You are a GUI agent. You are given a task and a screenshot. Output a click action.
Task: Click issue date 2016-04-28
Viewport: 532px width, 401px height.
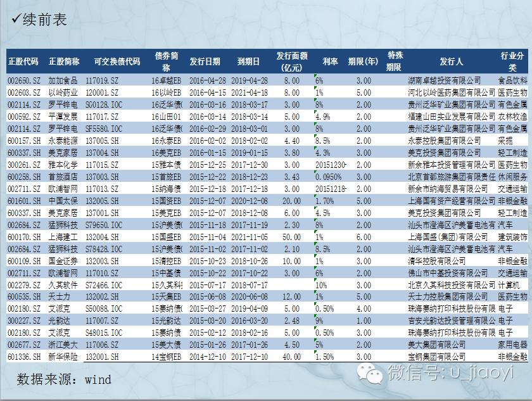point(207,80)
